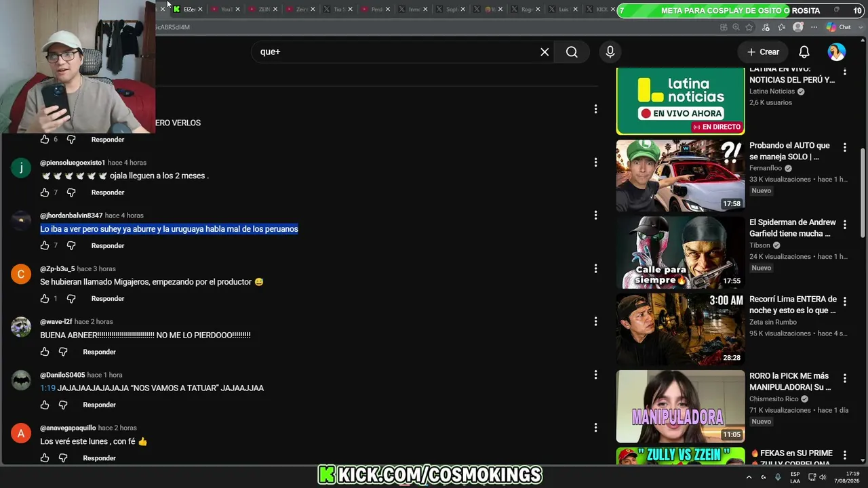This screenshot has height=488, width=868.
Task: Show hidden system tray icons
Action: 749,477
